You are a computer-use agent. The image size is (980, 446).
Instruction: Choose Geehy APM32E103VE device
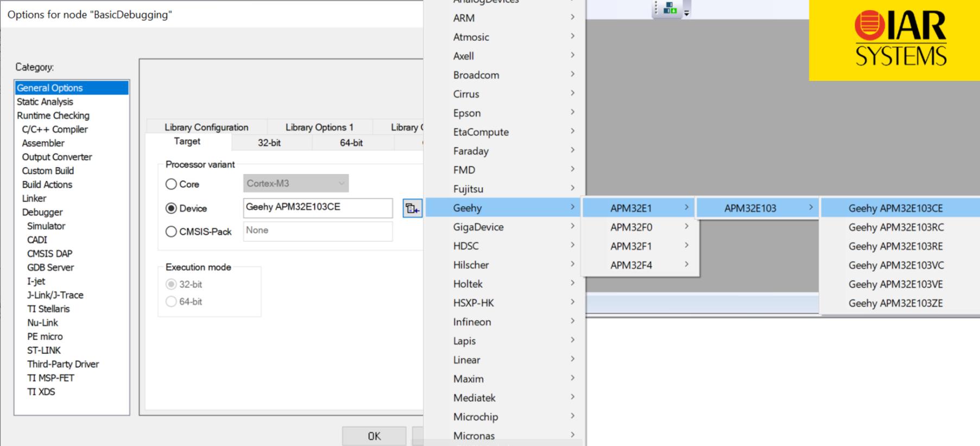(x=900, y=284)
